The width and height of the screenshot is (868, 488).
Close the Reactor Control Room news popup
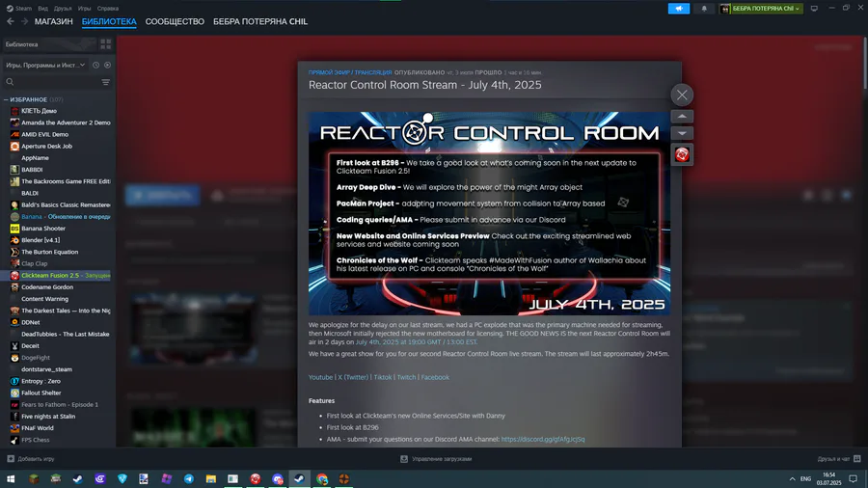click(x=682, y=95)
